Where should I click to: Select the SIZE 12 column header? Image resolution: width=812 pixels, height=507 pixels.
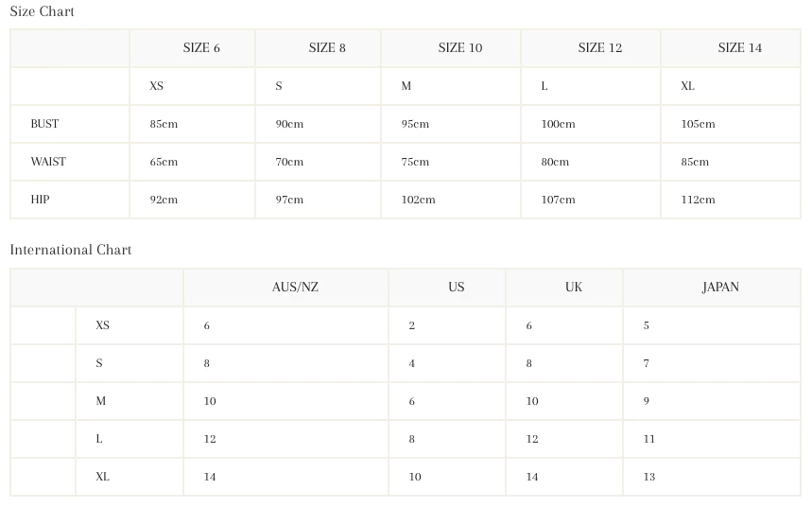599,48
